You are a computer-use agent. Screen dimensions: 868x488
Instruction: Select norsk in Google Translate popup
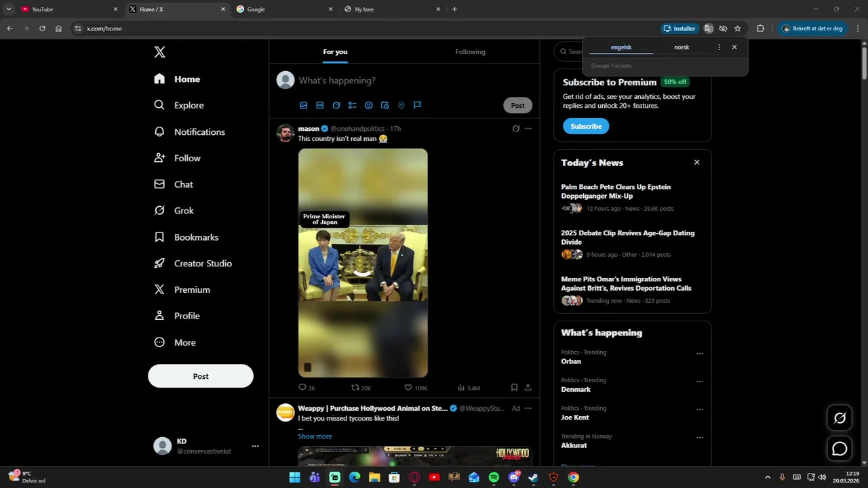[682, 47]
